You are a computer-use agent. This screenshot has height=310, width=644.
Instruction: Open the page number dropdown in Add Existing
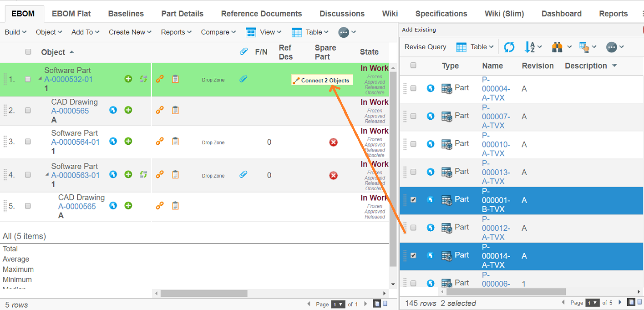point(592,303)
